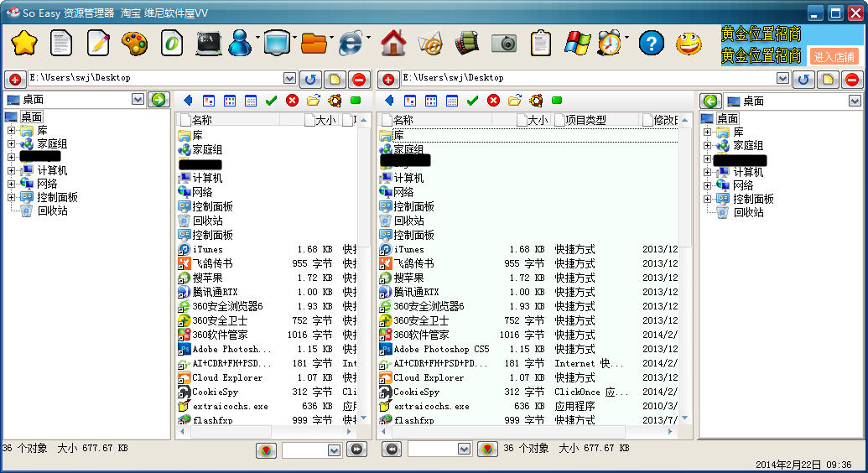Click left address bar red plus button

point(15,79)
